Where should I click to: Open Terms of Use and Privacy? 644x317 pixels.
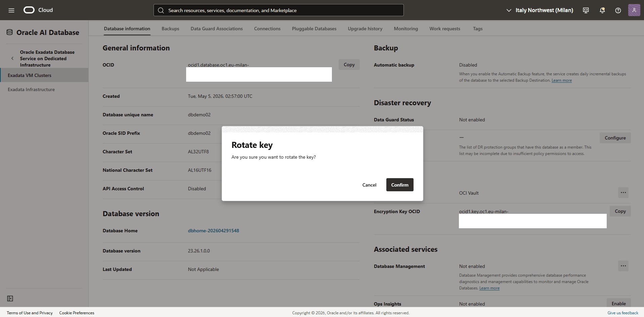(x=30, y=313)
